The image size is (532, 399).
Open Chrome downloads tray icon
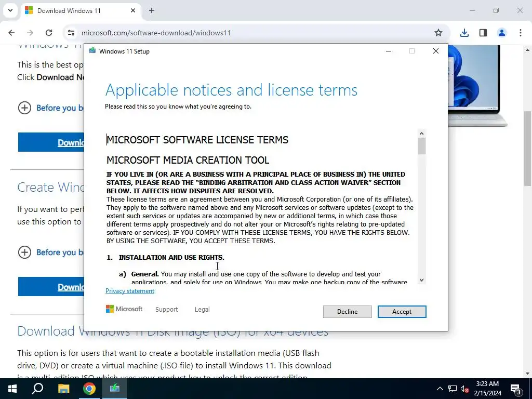click(x=464, y=33)
